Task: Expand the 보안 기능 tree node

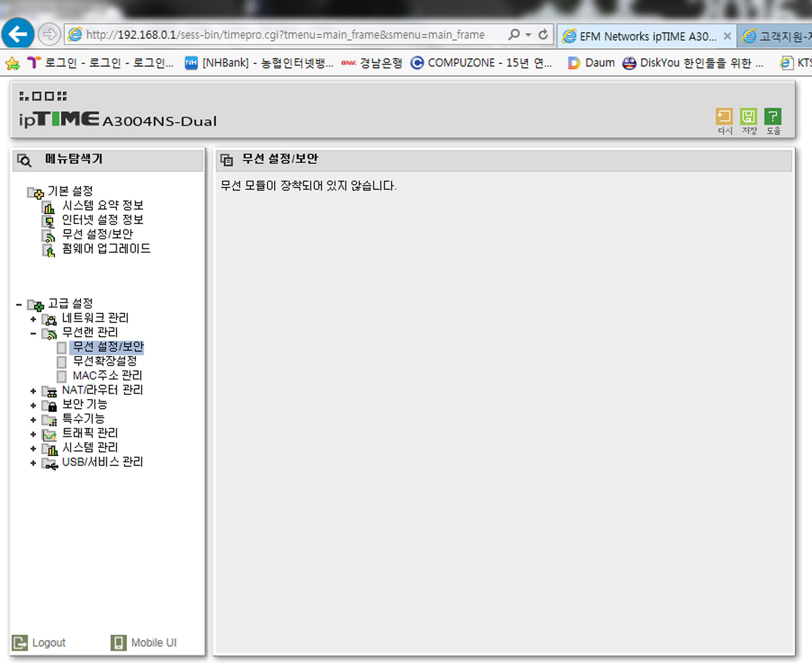Action: 33,406
